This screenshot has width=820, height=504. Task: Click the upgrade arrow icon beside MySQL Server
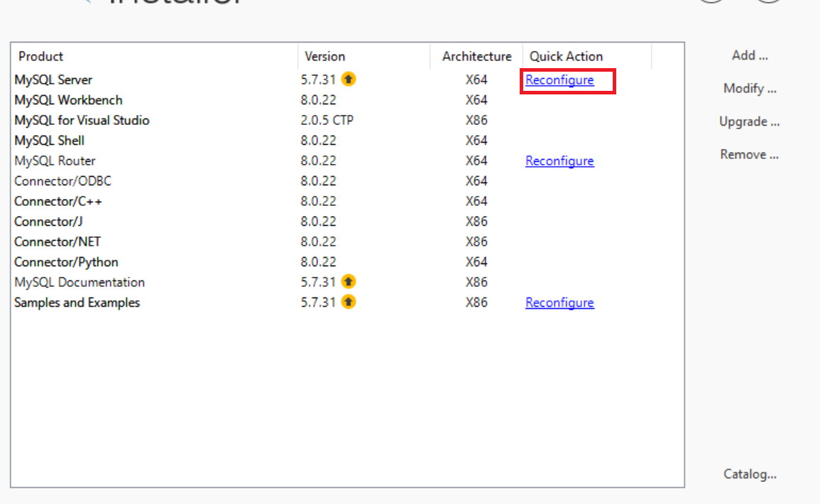click(x=349, y=79)
